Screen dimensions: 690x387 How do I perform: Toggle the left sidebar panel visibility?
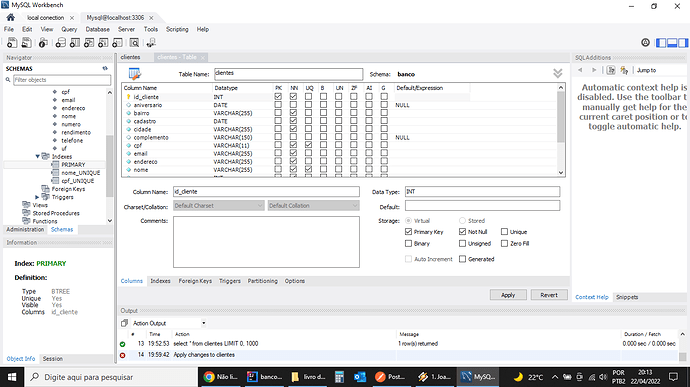click(661, 43)
